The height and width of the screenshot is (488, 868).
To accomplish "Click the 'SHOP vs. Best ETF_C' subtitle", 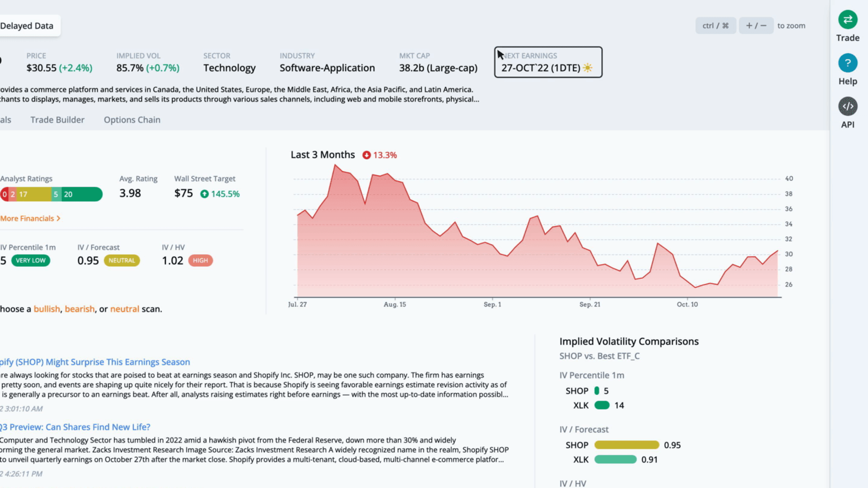I will (599, 356).
